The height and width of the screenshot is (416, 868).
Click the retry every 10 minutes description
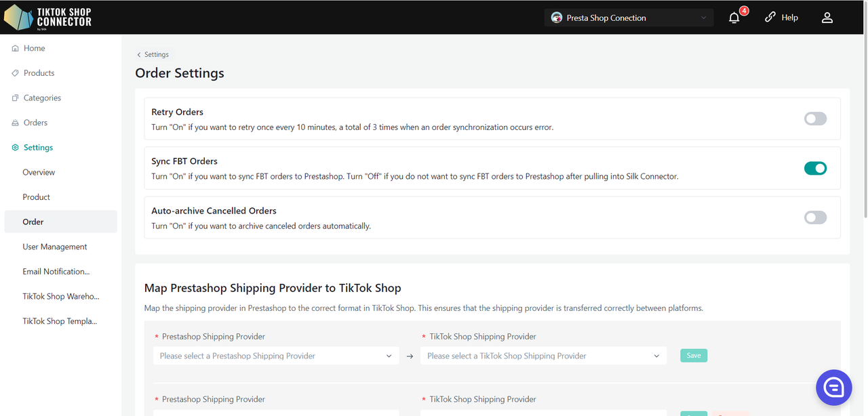[x=353, y=127]
